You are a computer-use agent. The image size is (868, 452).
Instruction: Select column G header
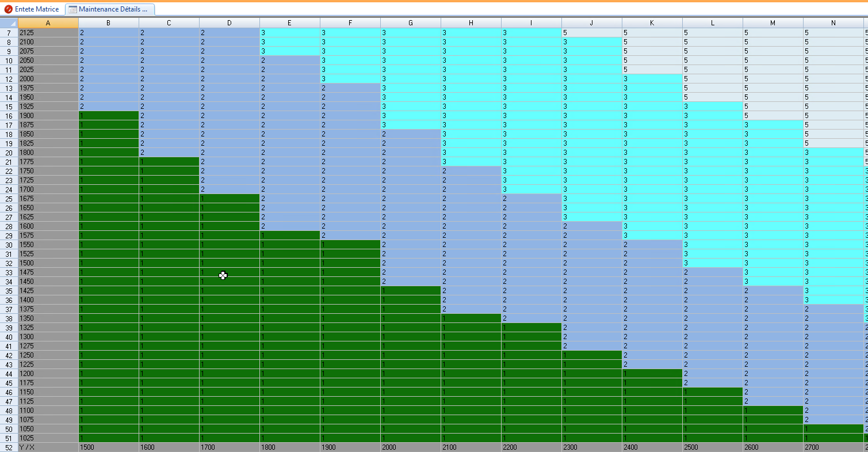coord(410,23)
